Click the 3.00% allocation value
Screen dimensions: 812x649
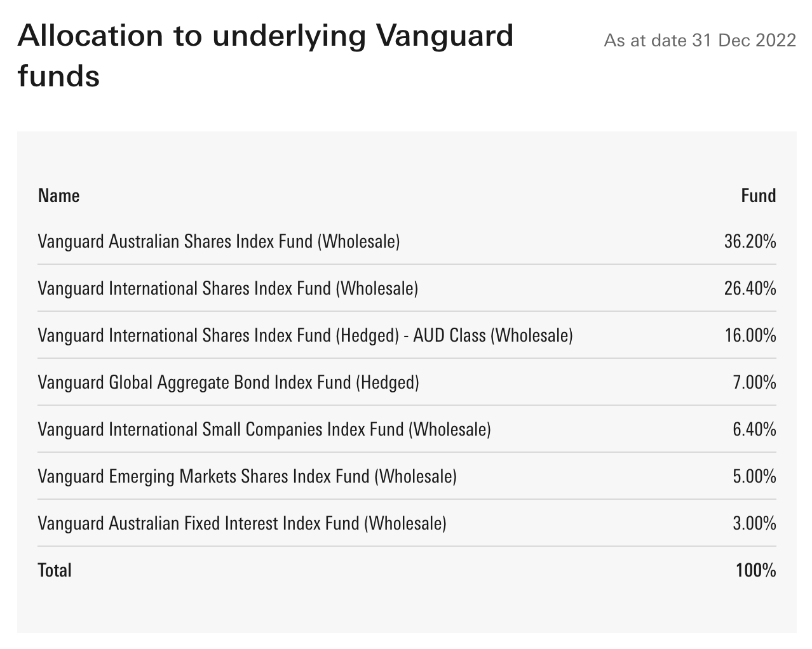754,523
